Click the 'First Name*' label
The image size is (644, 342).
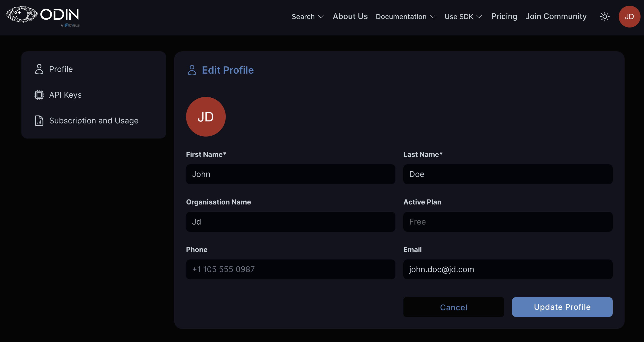coord(206,154)
